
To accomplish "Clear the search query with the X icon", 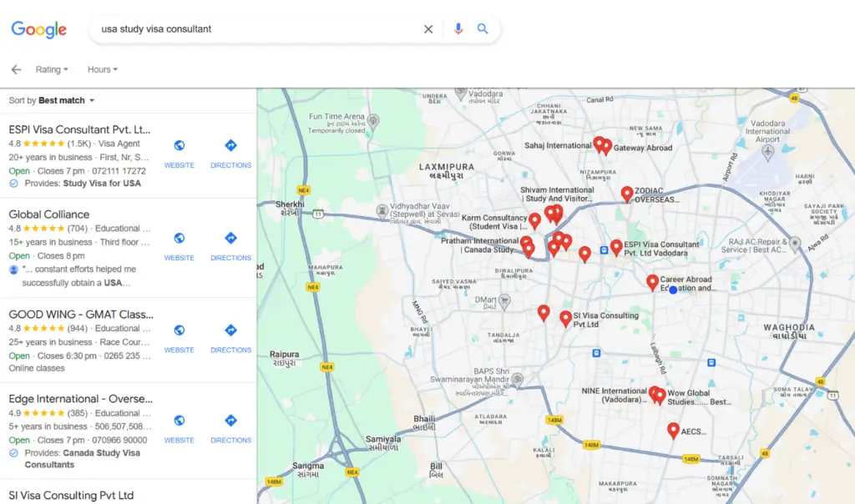I will (428, 28).
